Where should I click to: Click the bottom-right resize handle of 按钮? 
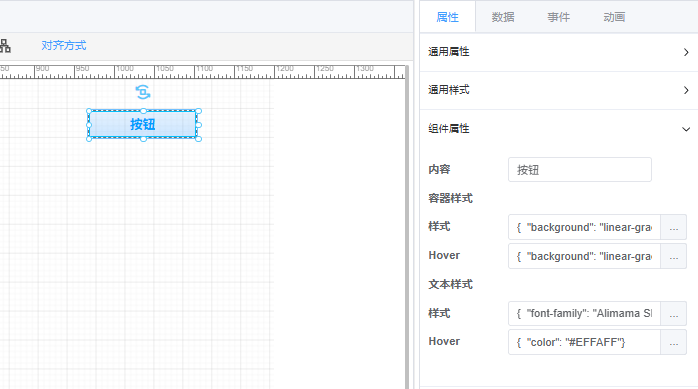[x=199, y=139]
